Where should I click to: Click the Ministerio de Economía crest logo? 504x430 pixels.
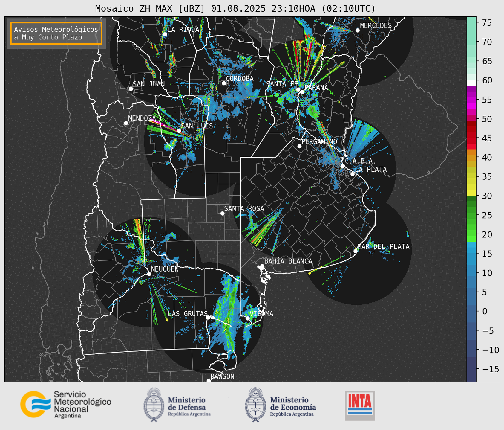coord(256,405)
